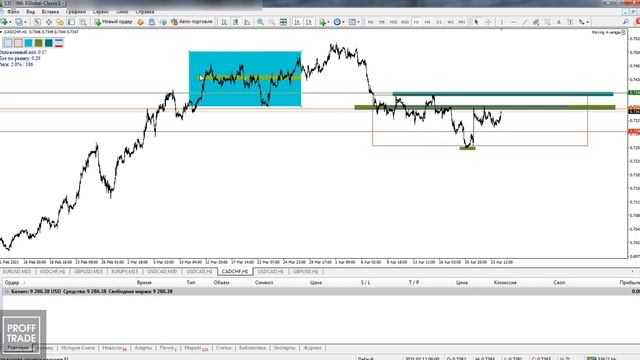Open the Profiles toolbar icon
Screen dimensions: 640x360
(x=19, y=22)
